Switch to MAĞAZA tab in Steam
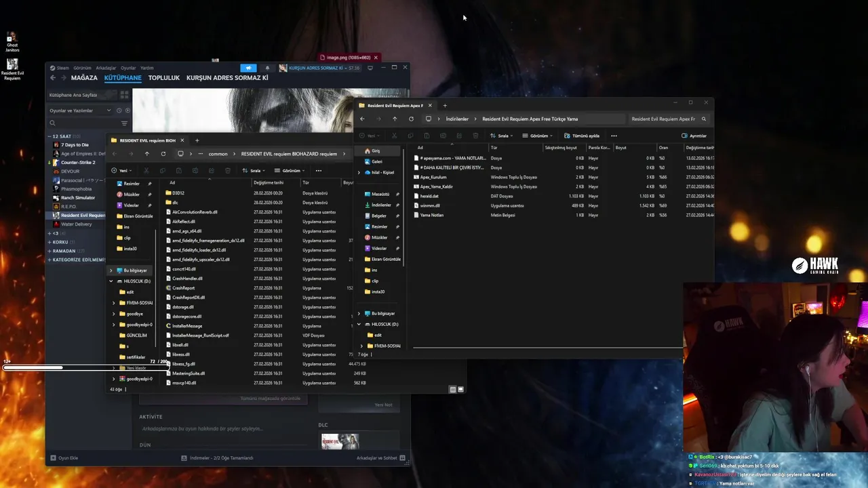 84,78
